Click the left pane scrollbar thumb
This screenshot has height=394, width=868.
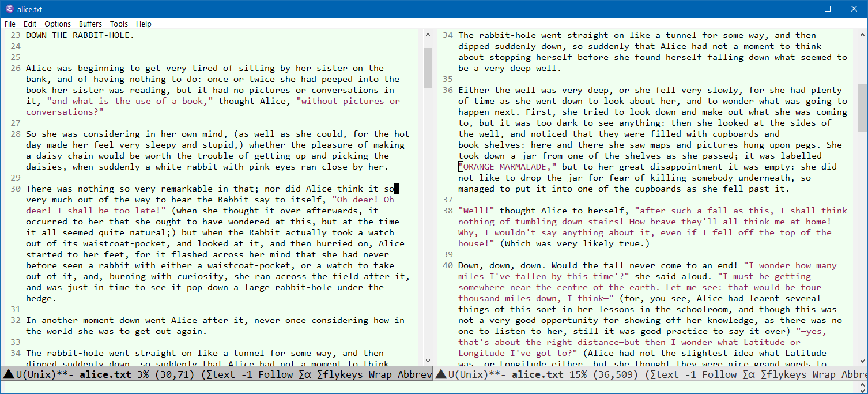428,68
